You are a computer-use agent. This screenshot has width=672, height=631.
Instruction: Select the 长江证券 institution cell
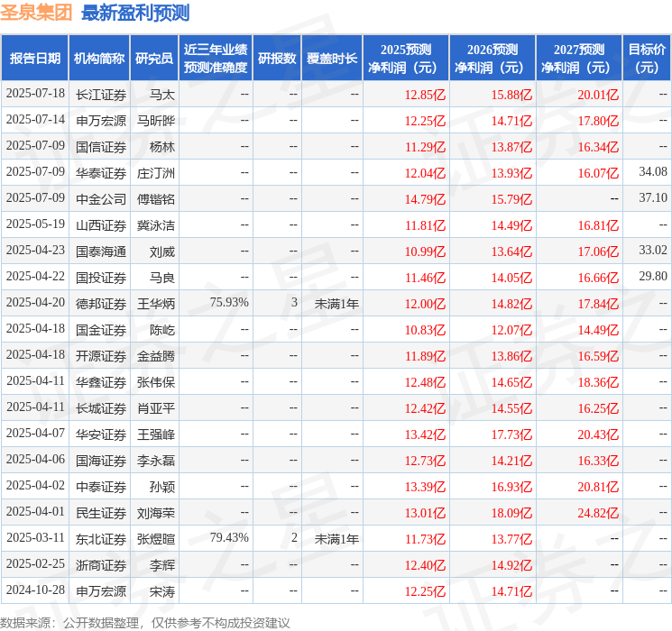pyautogui.click(x=101, y=95)
